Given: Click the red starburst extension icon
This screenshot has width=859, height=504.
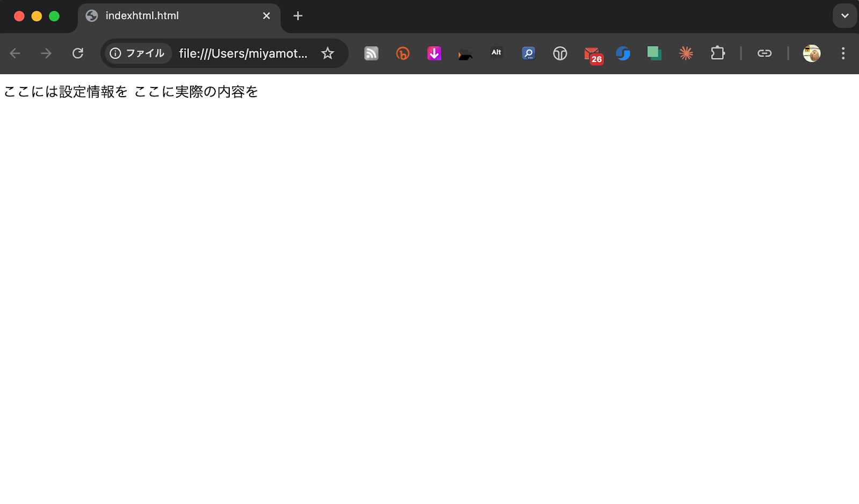Looking at the screenshot, I should coord(686,53).
